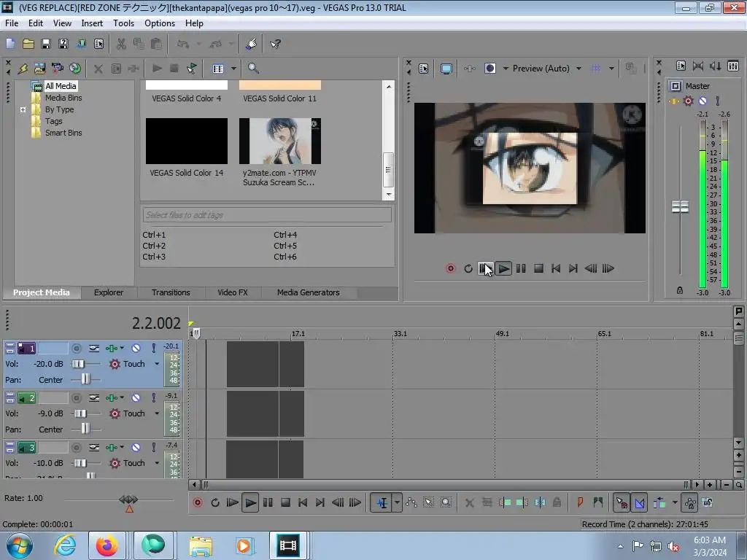Toggle Automatic Crossfades in the timeline toolbar
The height and width of the screenshot is (560, 747).
click(x=639, y=502)
